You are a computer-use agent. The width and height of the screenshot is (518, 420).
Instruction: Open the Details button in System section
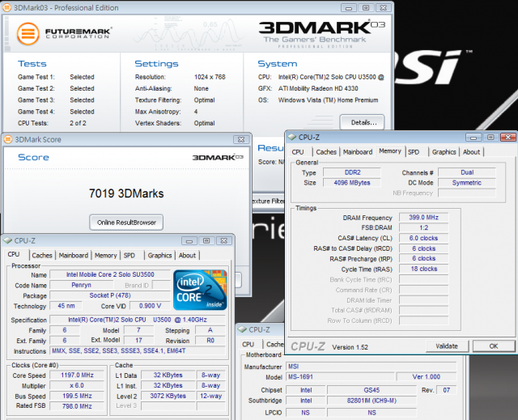tap(363, 122)
